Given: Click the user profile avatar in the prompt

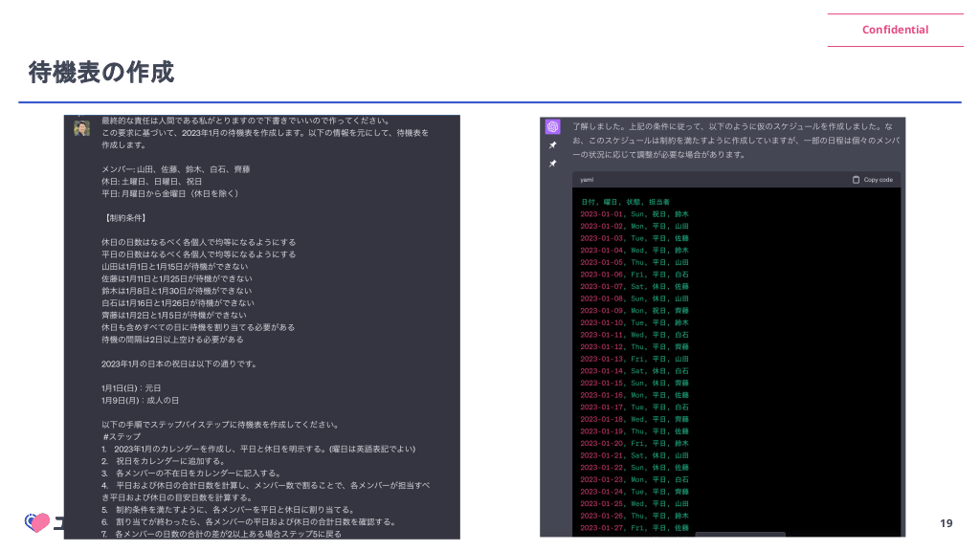Looking at the screenshot, I should pyautogui.click(x=82, y=128).
